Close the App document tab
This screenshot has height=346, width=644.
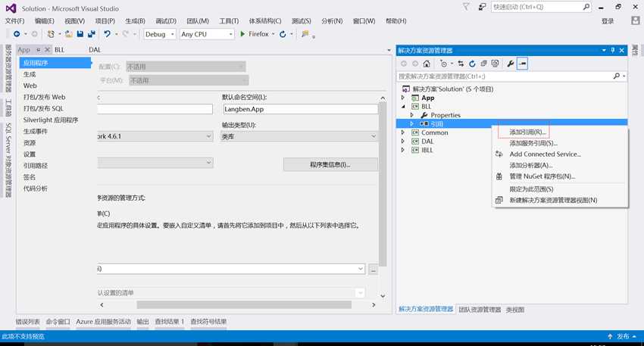pyautogui.click(x=47, y=50)
